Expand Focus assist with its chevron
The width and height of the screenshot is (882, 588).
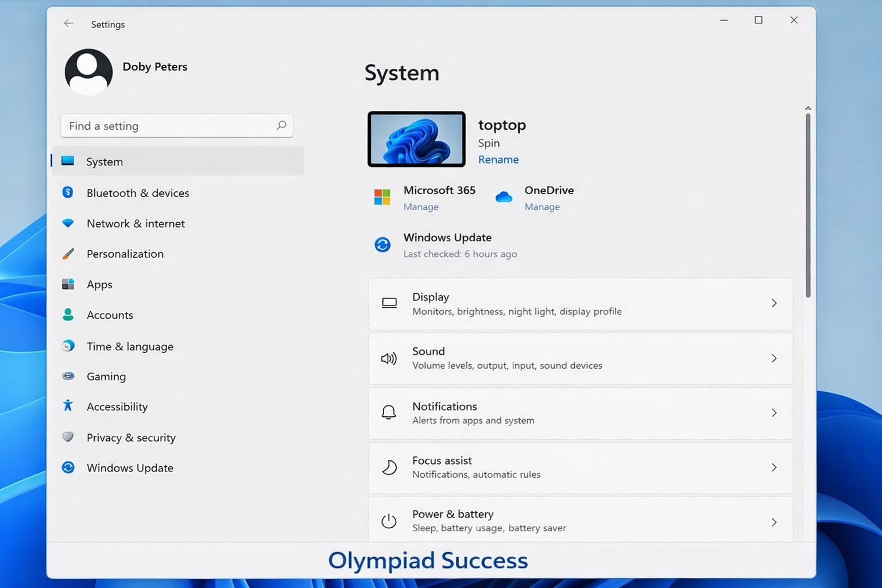point(774,467)
